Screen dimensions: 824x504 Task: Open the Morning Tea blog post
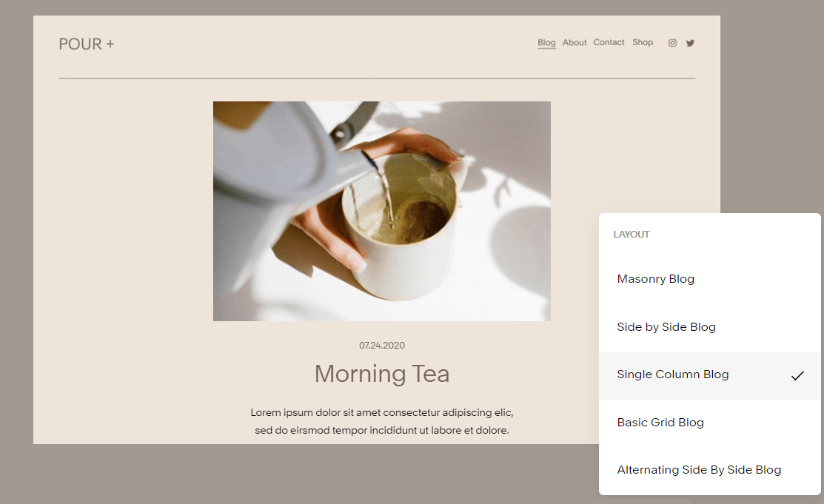[382, 374]
